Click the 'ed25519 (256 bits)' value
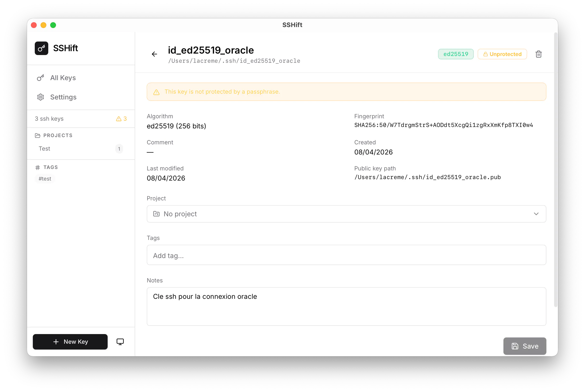Screen dimensions: 585x392 [176, 126]
